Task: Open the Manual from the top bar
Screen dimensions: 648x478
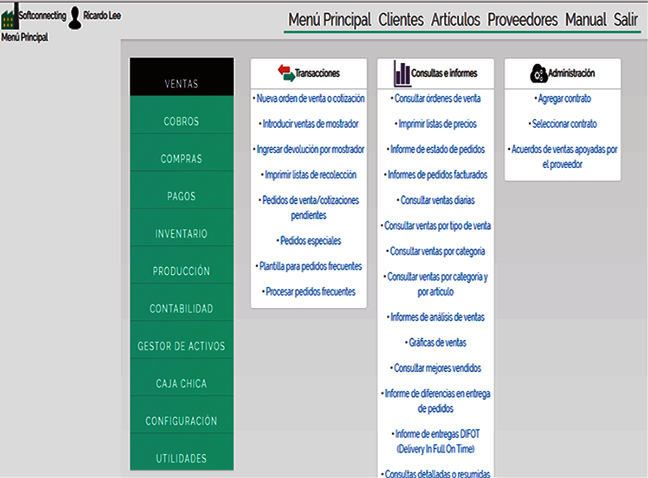Action: 585,20
